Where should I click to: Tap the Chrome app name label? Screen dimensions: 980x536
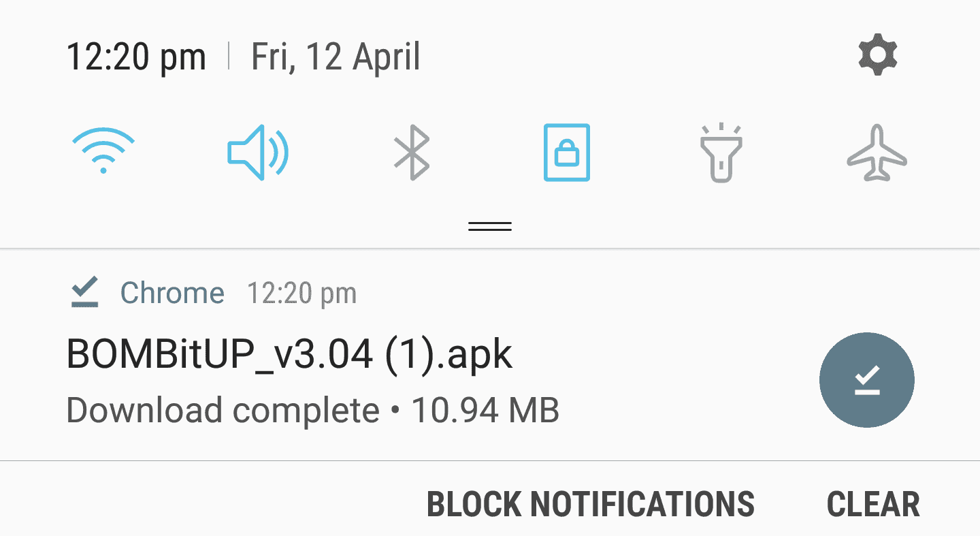(x=172, y=294)
